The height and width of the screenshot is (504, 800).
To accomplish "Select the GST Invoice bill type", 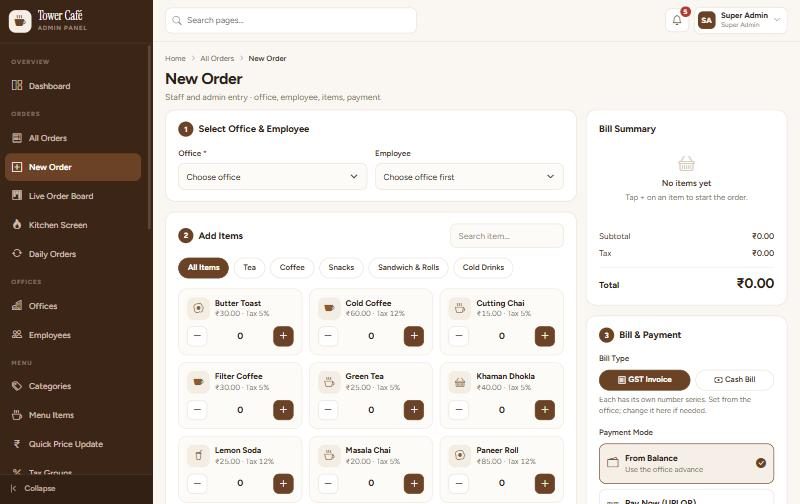I will 644,380.
